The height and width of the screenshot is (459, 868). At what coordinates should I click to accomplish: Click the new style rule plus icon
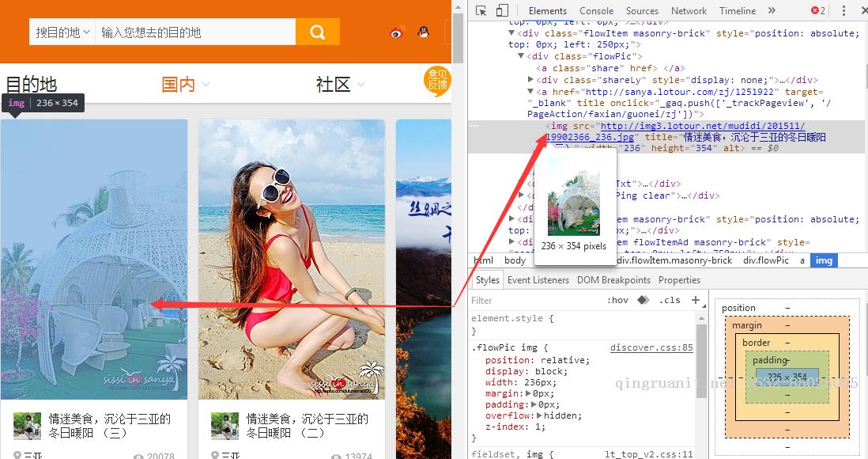(x=696, y=300)
